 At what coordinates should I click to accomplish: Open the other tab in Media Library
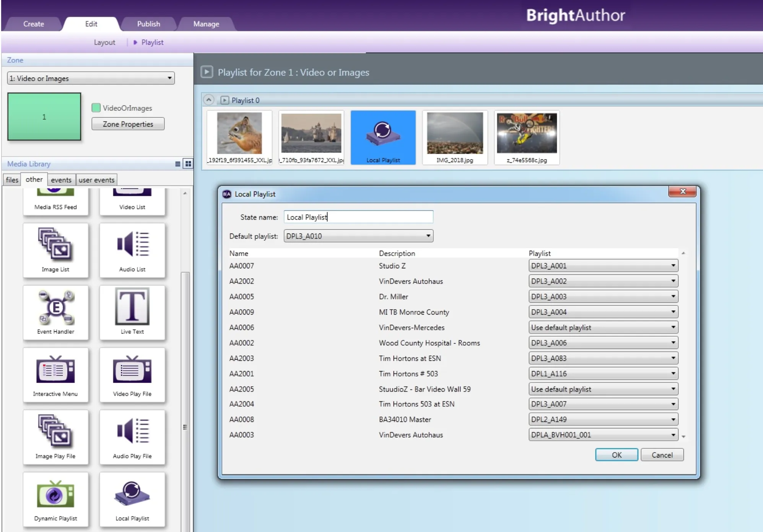tap(34, 179)
